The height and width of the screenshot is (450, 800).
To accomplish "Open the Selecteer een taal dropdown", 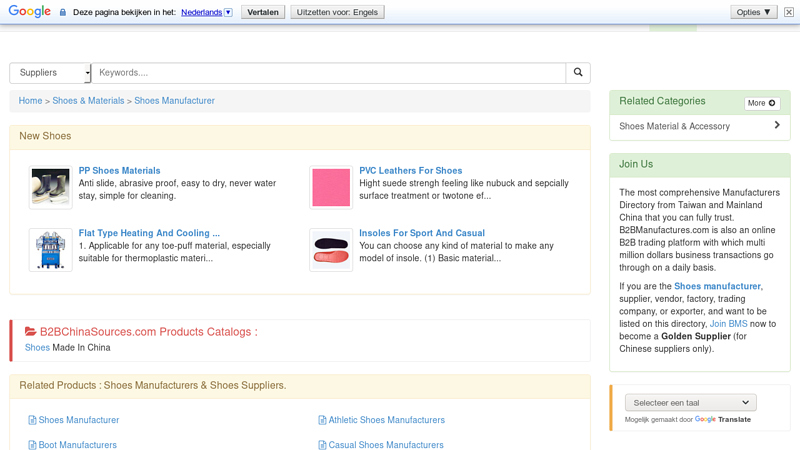I will pyautogui.click(x=690, y=403).
